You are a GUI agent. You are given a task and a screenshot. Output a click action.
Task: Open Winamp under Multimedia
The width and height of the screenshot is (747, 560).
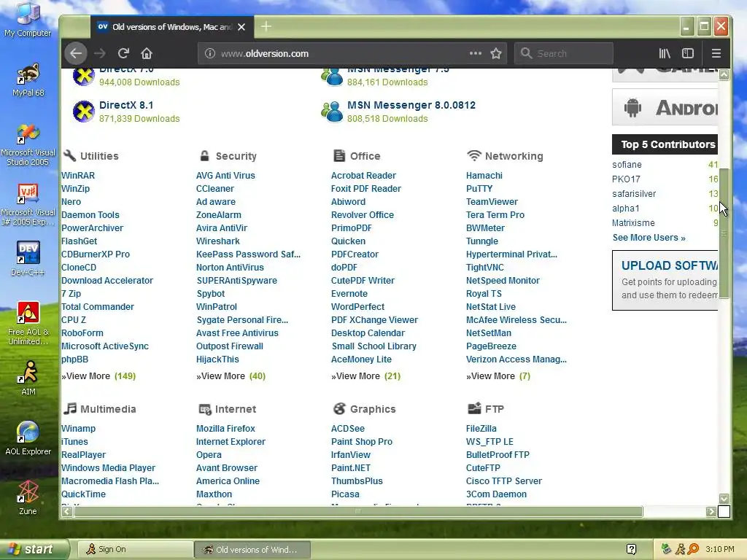tap(79, 429)
